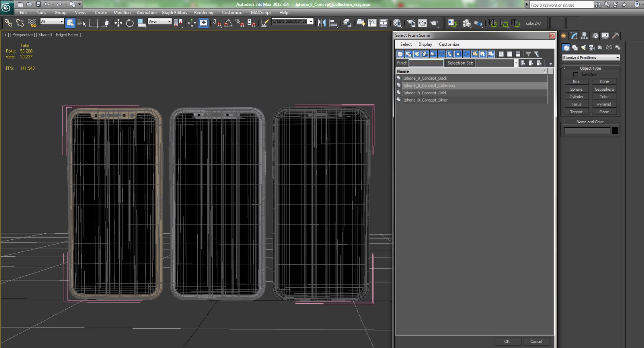Open the Customize menu in Select From Scene
644x348 pixels.
(449, 44)
